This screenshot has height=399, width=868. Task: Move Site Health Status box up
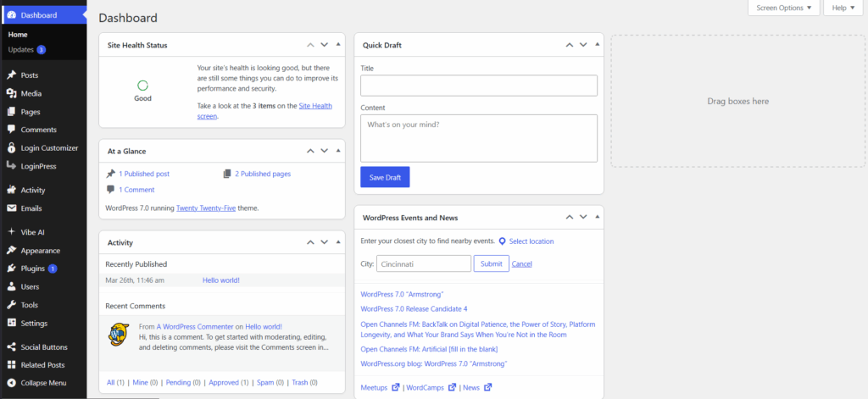(310, 45)
